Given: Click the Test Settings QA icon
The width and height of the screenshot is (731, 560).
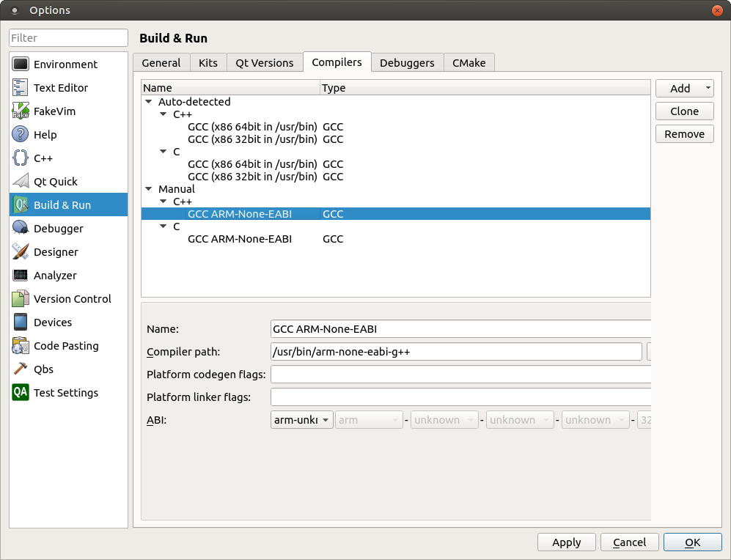Looking at the screenshot, I should 21,393.
